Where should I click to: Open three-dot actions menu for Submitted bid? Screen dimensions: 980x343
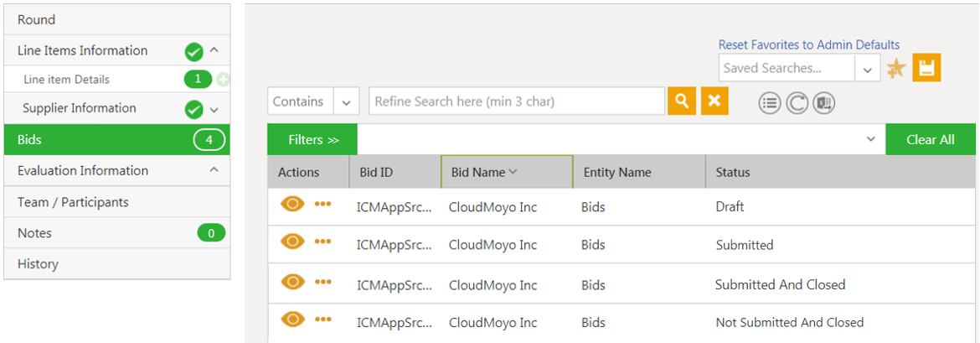(323, 242)
